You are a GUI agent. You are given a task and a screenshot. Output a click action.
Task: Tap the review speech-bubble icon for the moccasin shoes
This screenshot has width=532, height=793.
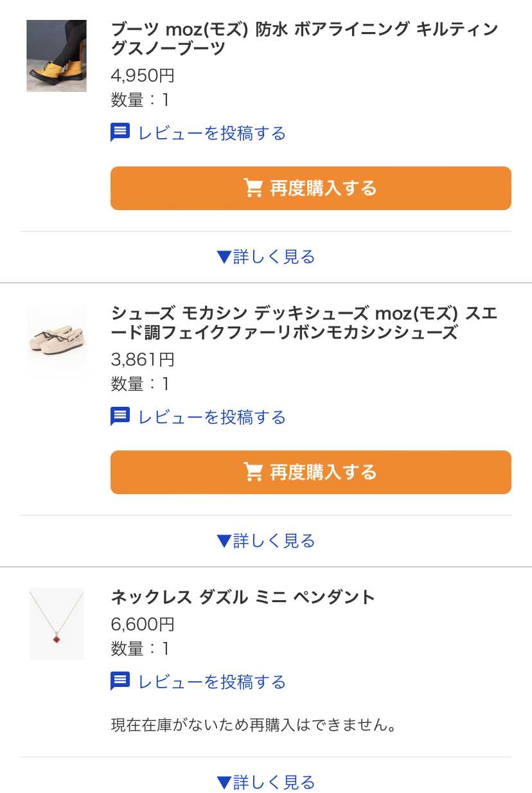[x=120, y=417]
